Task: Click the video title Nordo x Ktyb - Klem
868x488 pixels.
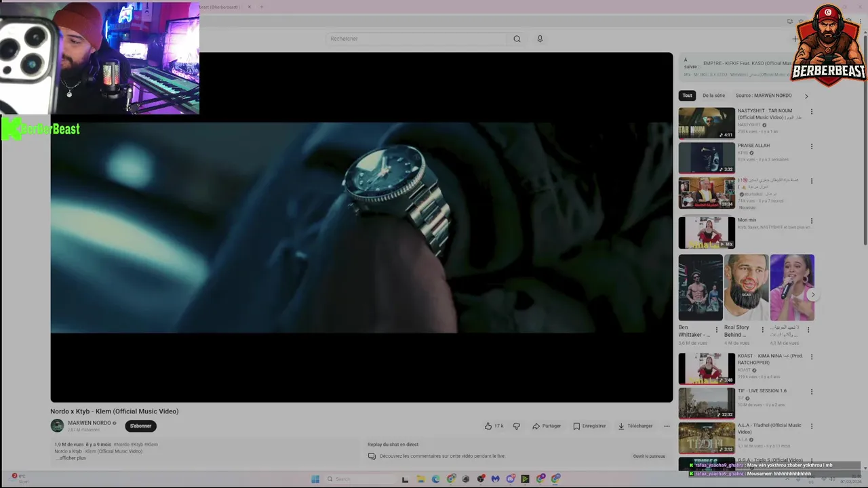Action: (x=115, y=411)
